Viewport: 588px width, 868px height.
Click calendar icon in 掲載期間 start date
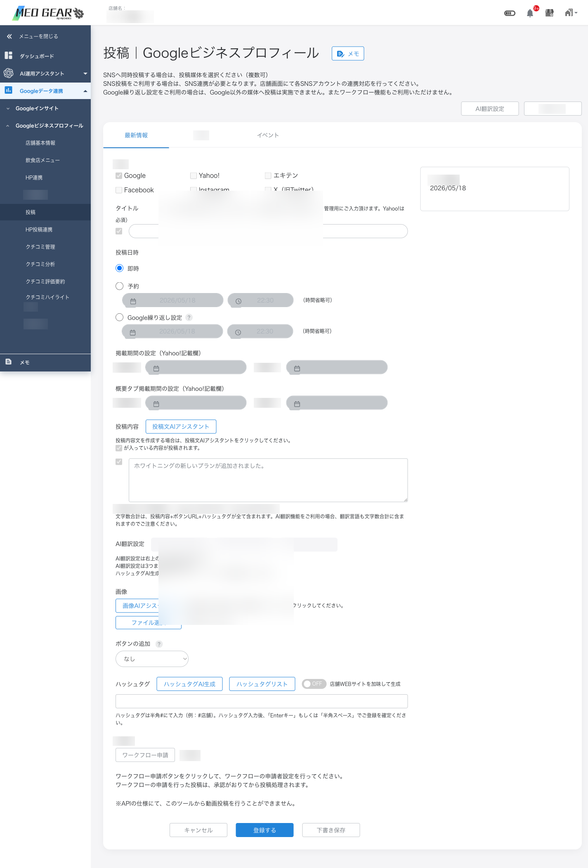pyautogui.click(x=156, y=368)
